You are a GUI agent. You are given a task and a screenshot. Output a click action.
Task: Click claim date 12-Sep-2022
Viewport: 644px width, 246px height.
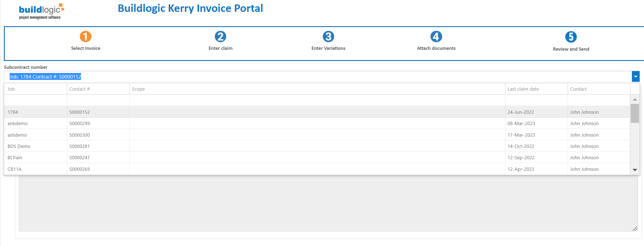521,158
